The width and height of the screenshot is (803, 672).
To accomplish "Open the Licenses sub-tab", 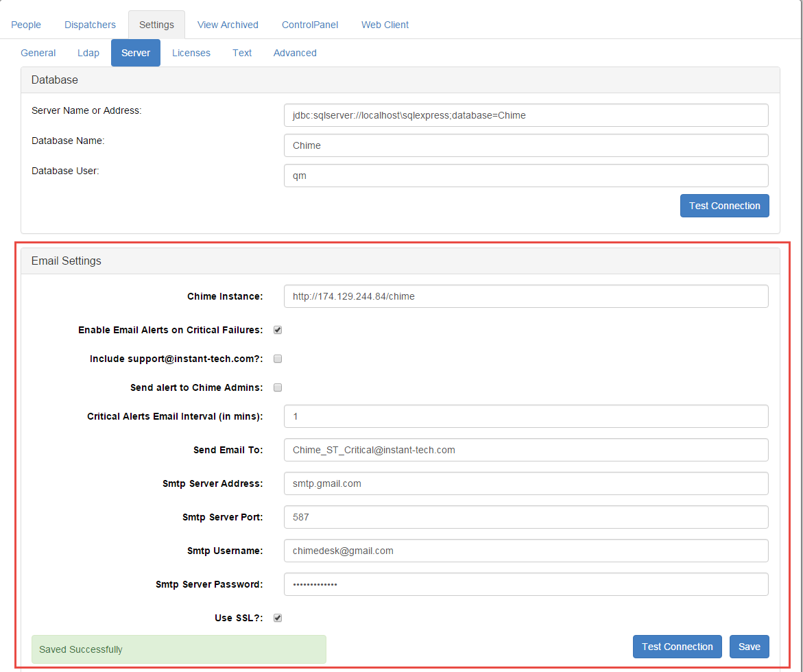I will [191, 53].
